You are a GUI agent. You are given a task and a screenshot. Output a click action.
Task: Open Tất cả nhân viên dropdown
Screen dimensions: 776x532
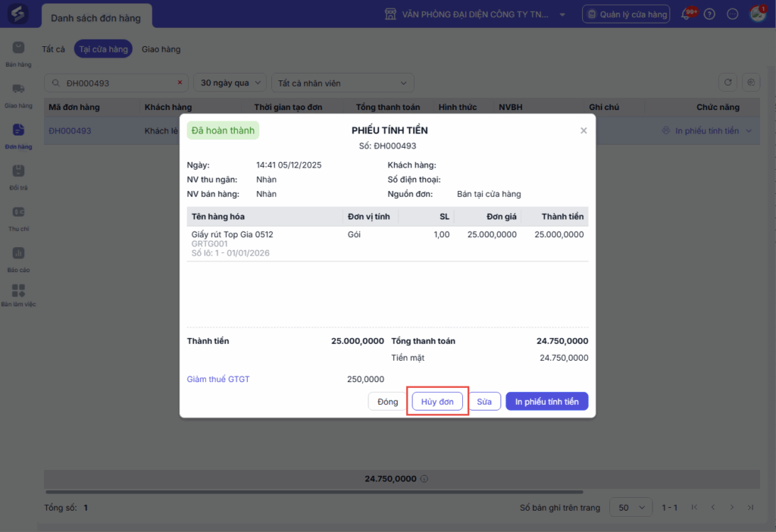click(x=343, y=83)
